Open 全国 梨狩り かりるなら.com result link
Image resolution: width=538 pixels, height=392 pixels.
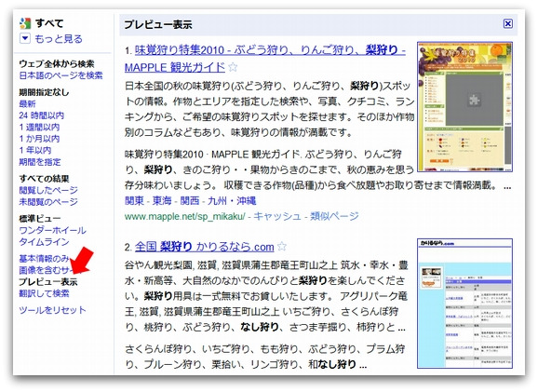[205, 247]
